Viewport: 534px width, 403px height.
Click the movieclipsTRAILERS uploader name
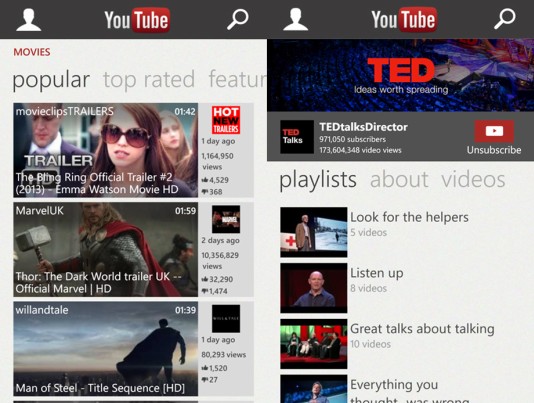click(x=65, y=111)
